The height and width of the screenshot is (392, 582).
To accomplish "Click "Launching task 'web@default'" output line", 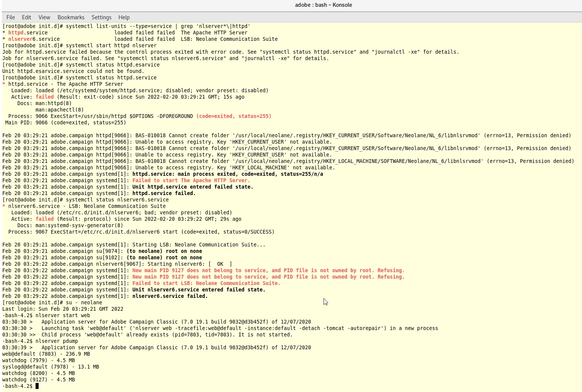I will (220, 328).
